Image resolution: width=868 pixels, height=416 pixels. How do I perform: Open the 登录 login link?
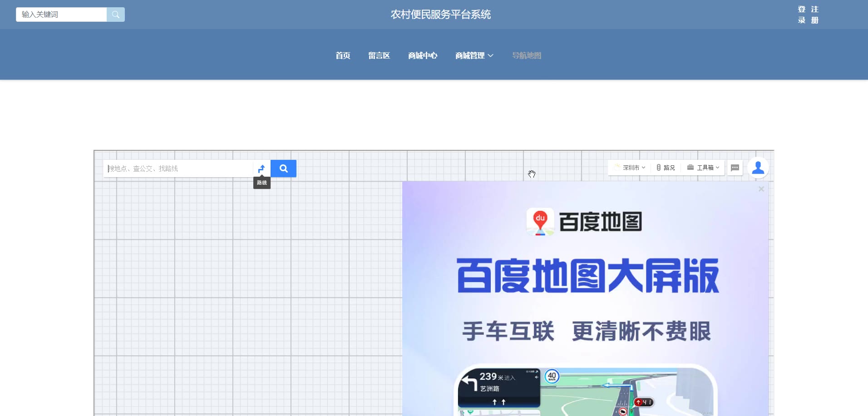[802, 15]
